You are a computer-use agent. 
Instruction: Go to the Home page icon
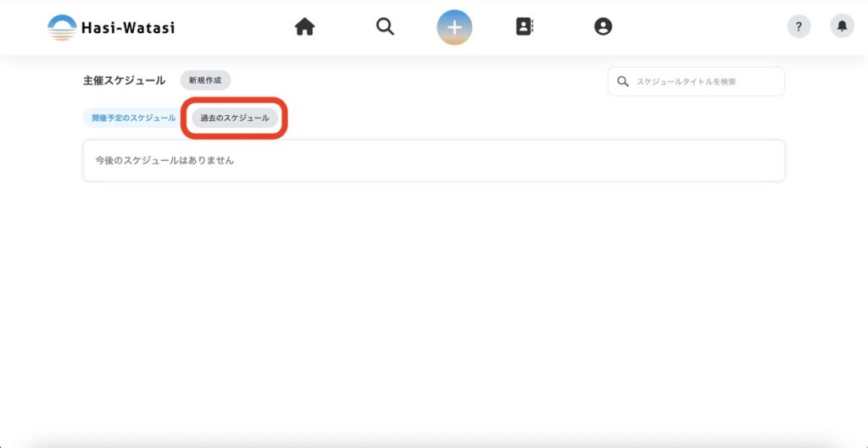[x=304, y=26]
